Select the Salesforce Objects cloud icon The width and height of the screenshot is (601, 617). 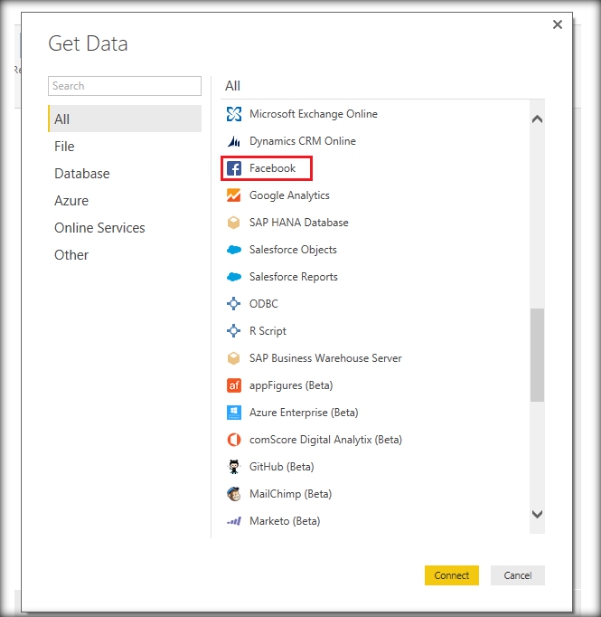click(x=234, y=250)
